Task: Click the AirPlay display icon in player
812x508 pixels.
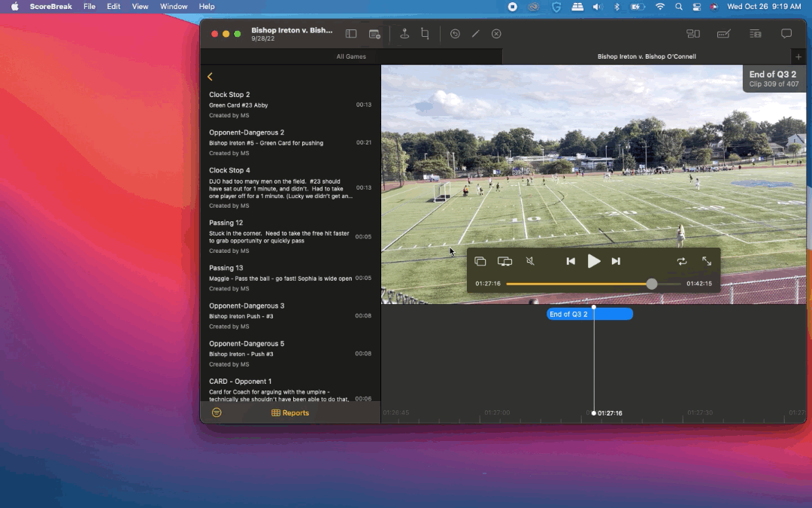Action: [504, 261]
